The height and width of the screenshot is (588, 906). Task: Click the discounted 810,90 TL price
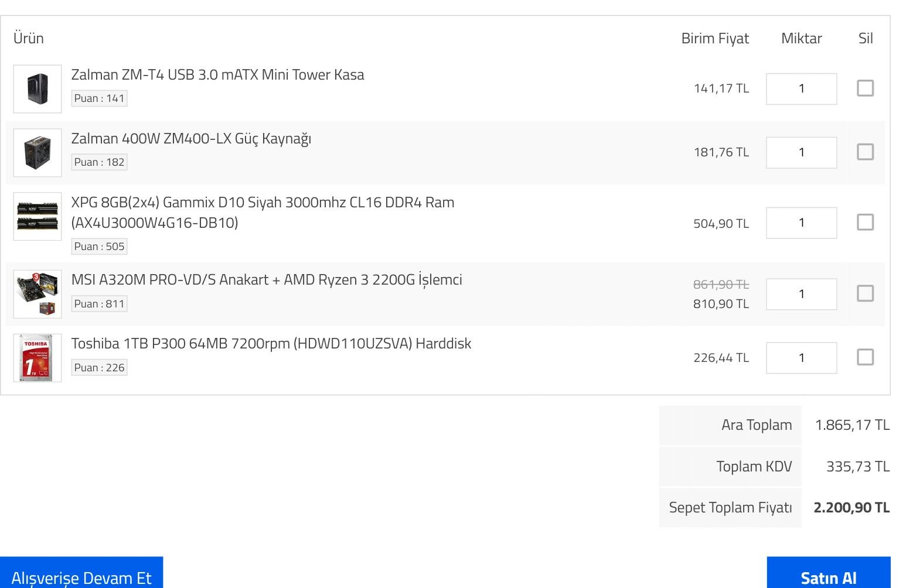(x=721, y=304)
